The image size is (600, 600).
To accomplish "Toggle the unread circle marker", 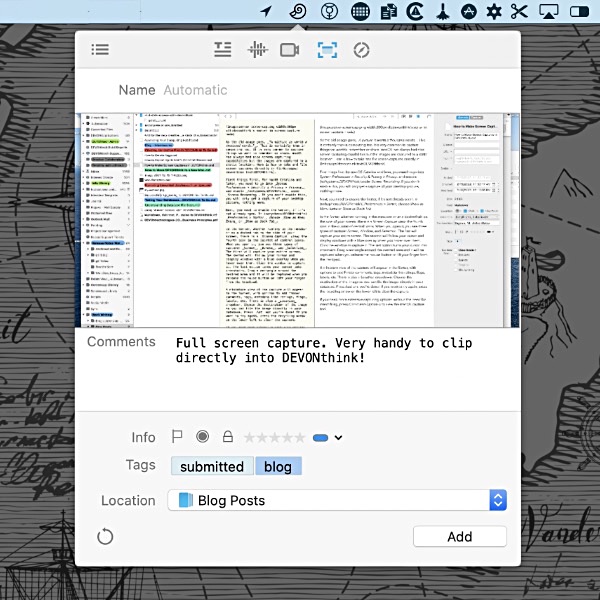I will point(202,437).
